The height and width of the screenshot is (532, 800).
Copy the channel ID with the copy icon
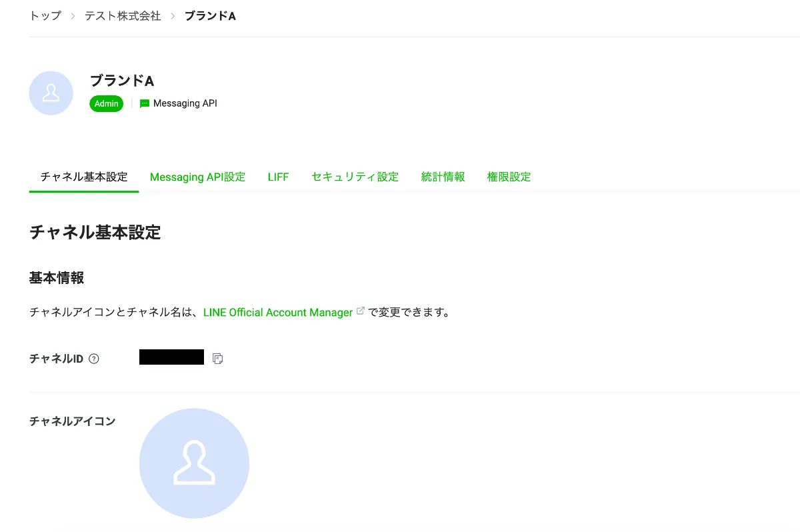click(x=217, y=359)
